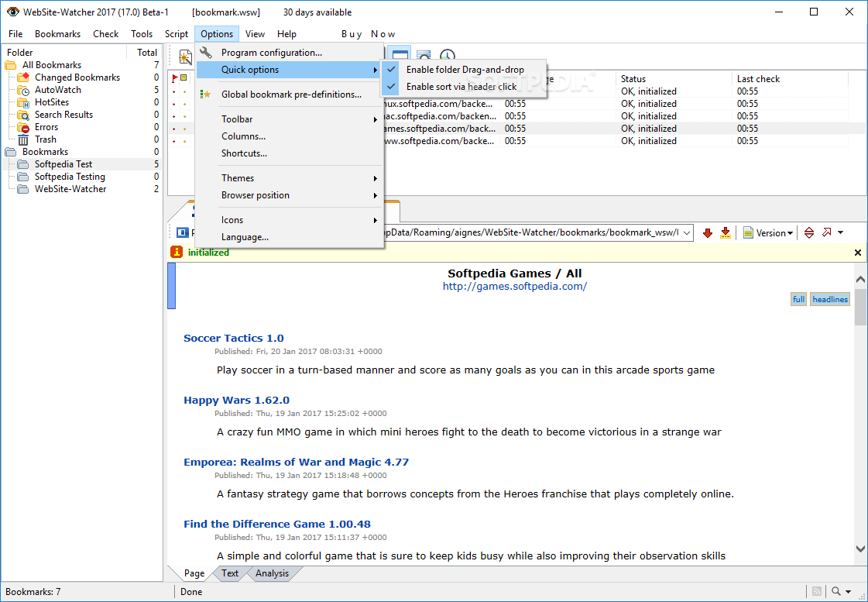Open the Soccer Tactics 1.0 link
This screenshot has width=868, height=602.
pos(234,339)
